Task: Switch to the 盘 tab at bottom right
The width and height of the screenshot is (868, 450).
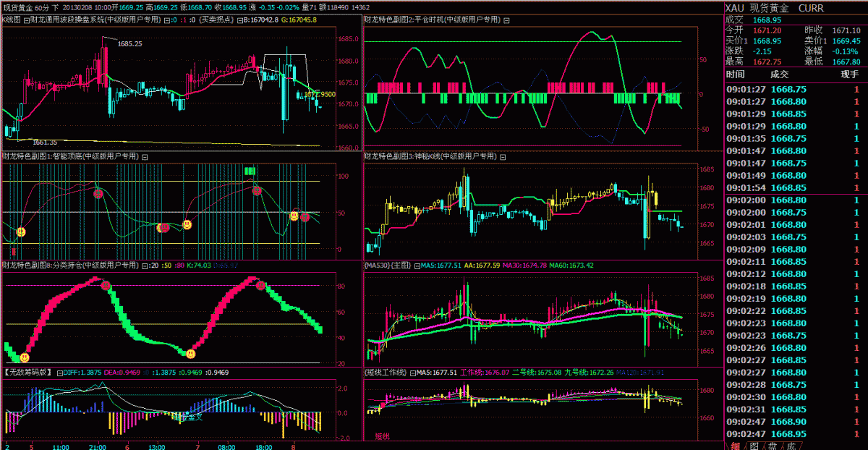Action: pyautogui.click(x=772, y=446)
